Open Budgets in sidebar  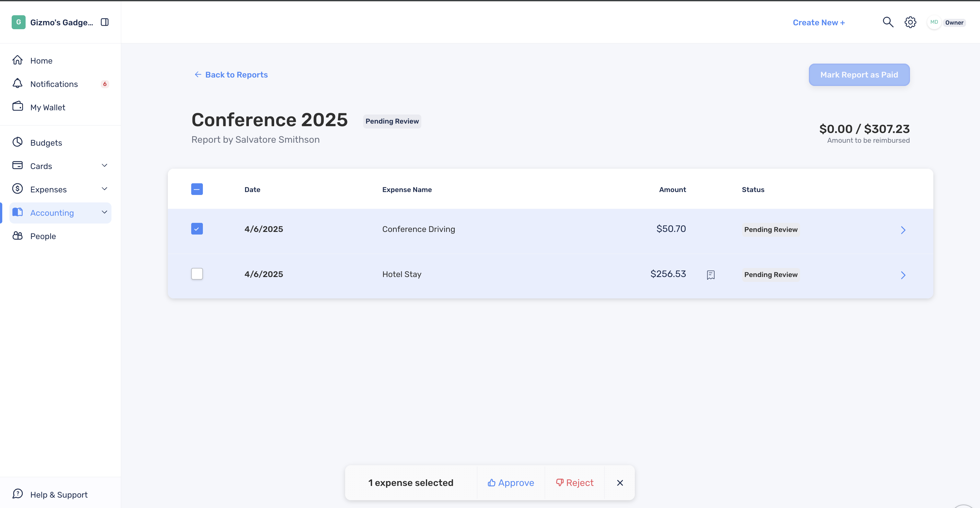point(46,143)
